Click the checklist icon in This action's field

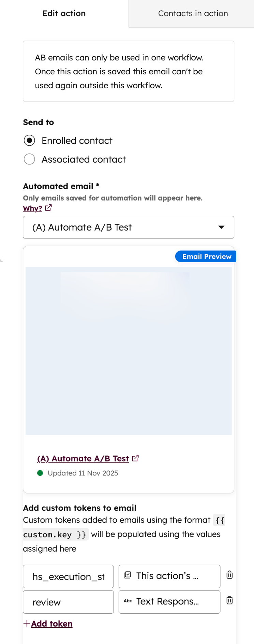[x=128, y=575]
